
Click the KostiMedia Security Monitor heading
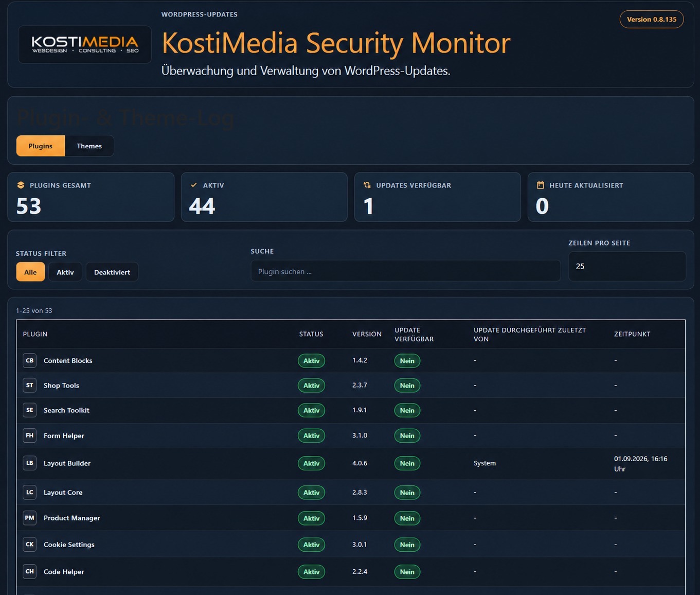tap(336, 43)
